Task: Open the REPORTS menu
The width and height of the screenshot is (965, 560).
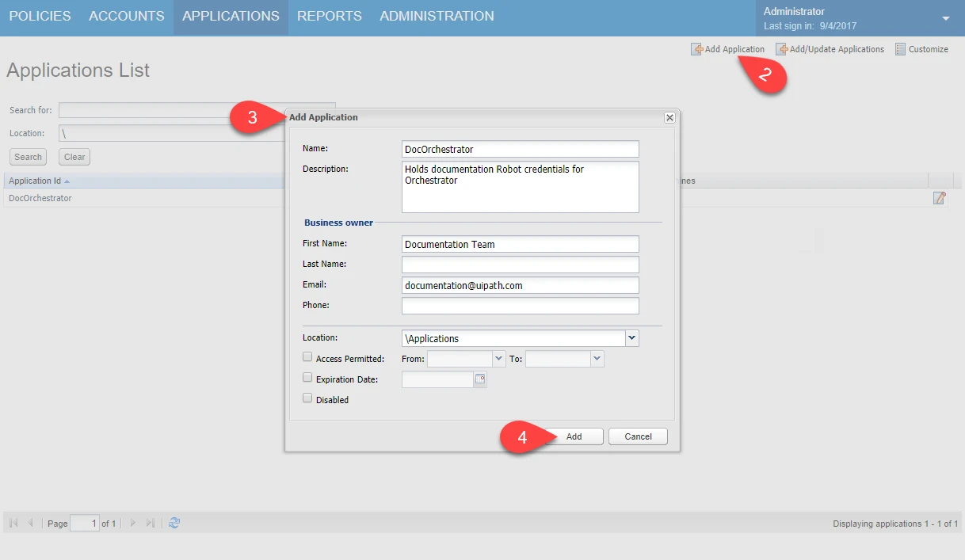Action: [x=330, y=16]
